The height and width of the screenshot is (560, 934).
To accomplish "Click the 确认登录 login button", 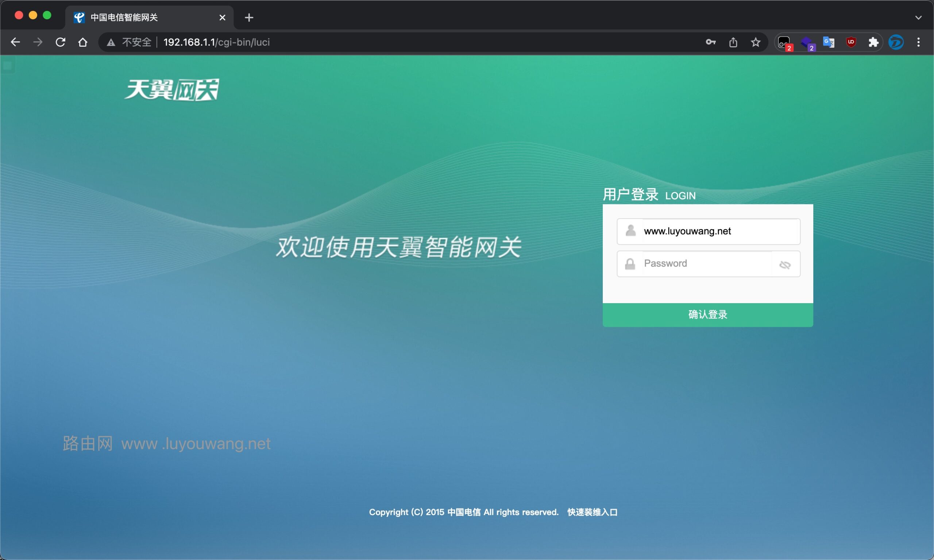I will pos(707,315).
